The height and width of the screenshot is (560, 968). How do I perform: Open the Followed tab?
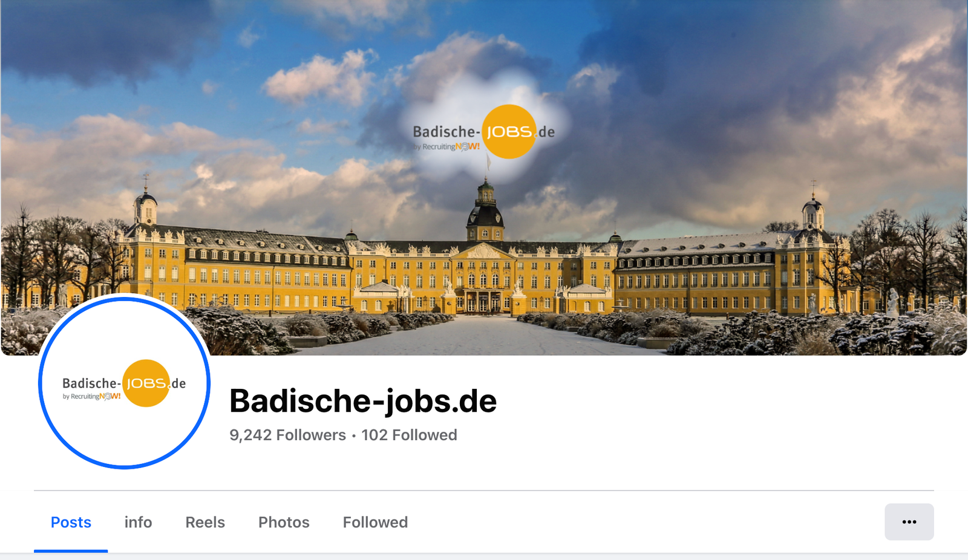375,522
